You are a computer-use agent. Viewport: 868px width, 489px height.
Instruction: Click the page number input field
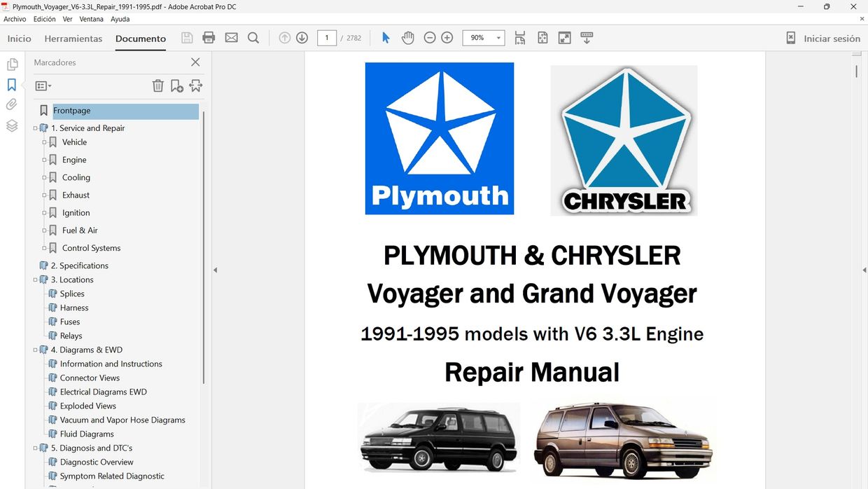tap(327, 38)
